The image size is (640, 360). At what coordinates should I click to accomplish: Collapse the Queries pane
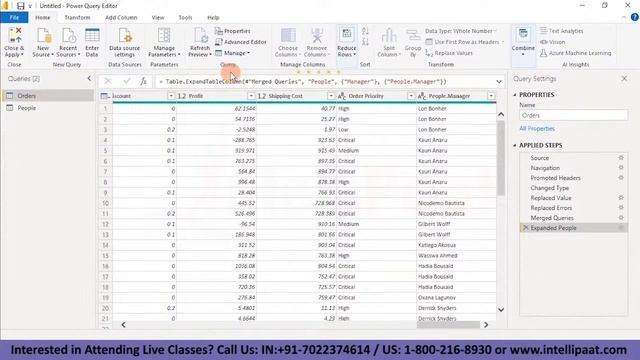pos(89,78)
